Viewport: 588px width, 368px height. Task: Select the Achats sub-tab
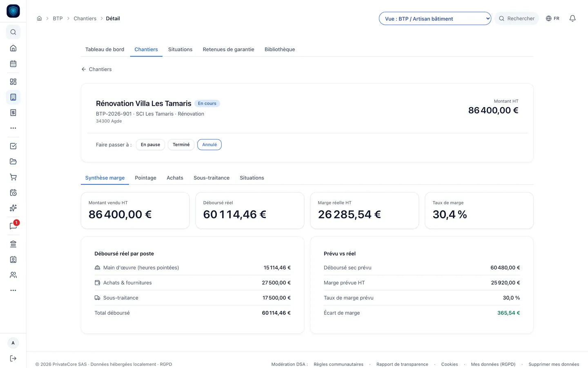pyautogui.click(x=175, y=178)
